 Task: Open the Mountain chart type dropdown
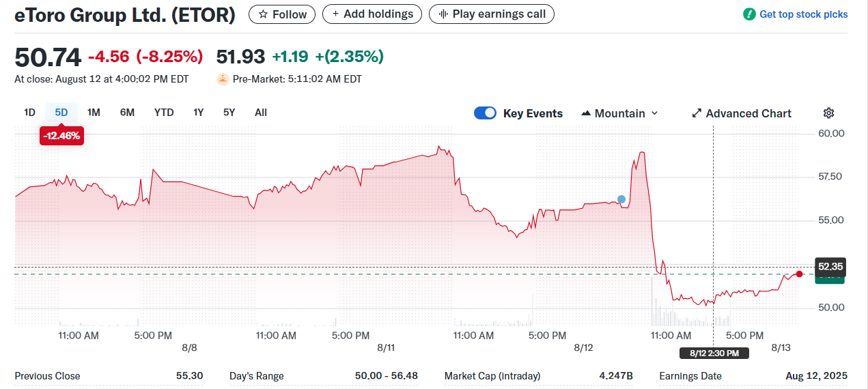coord(619,113)
